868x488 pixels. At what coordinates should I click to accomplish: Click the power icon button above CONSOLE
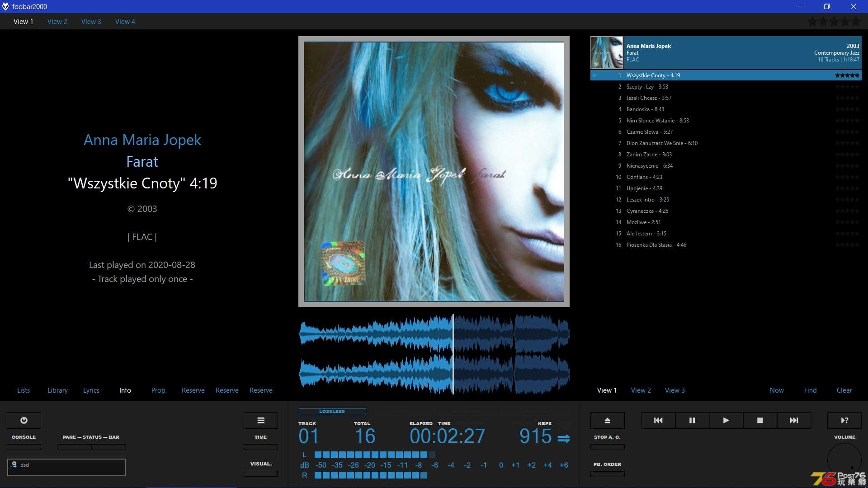click(24, 420)
